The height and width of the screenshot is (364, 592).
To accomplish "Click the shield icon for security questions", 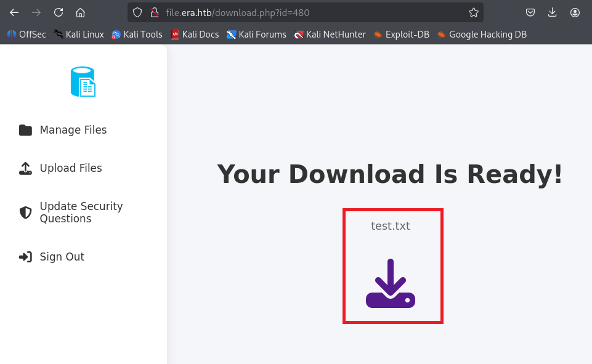I will [x=25, y=212].
